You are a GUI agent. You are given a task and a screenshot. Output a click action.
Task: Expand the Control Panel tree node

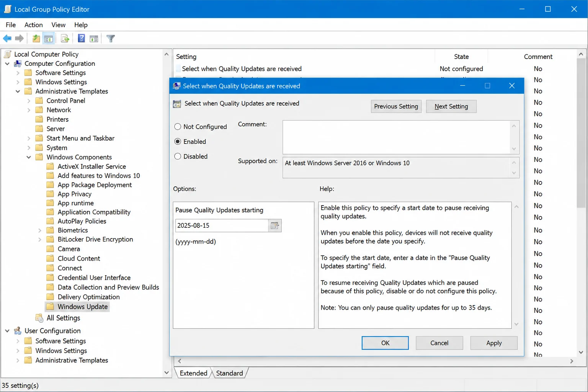29,101
